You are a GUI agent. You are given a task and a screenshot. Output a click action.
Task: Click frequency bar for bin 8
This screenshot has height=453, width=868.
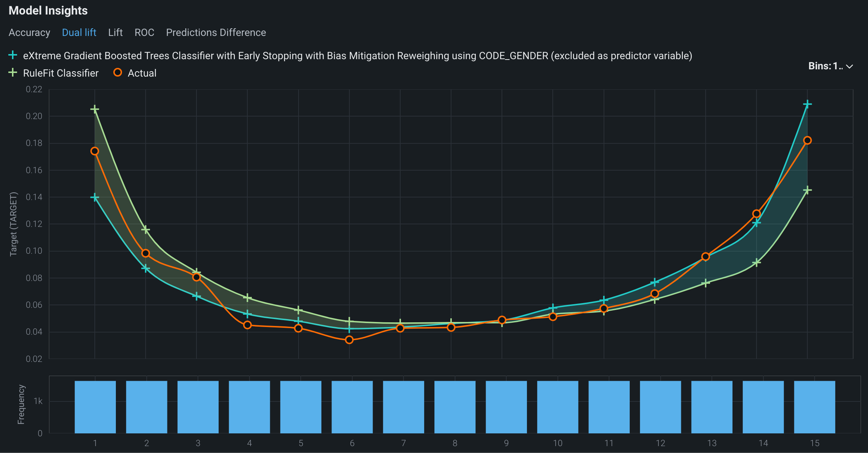pos(455,407)
